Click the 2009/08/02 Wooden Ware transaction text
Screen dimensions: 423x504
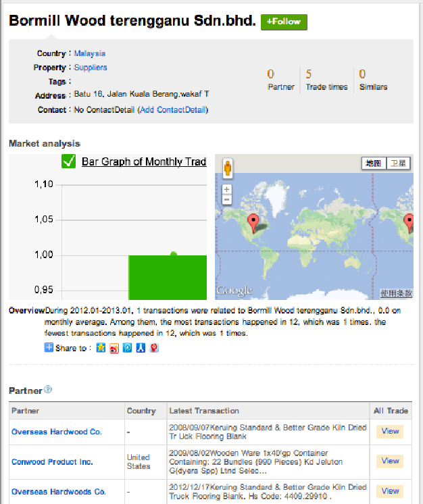256,462
